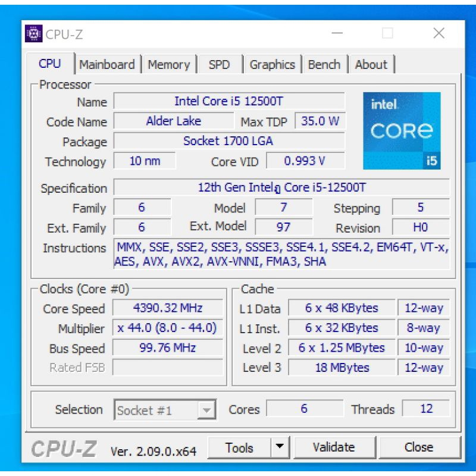Switch to the Graphics tab
The height and width of the screenshot is (476, 476).
(x=272, y=65)
